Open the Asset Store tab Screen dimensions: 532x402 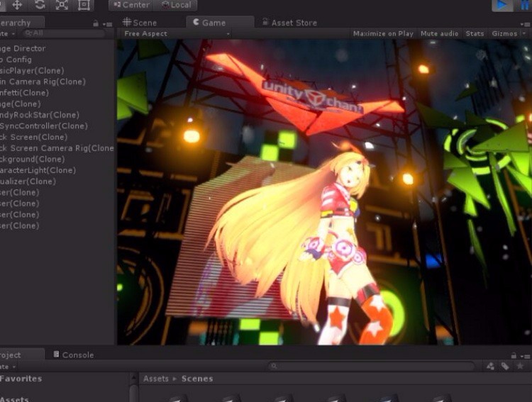click(289, 23)
